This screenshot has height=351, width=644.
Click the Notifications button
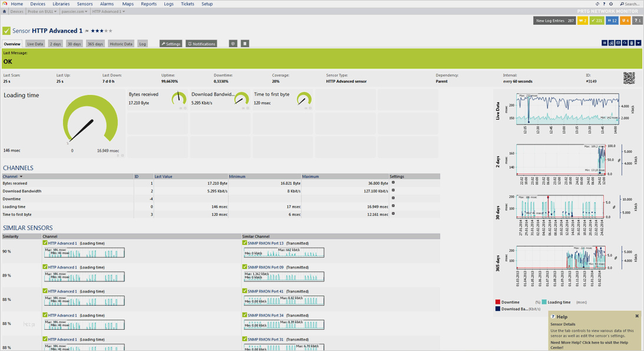coord(202,44)
